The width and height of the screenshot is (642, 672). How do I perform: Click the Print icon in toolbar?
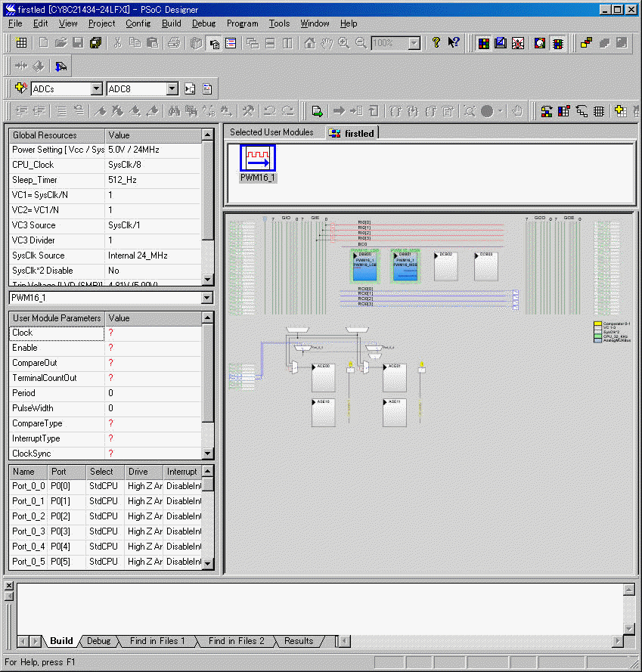tap(174, 43)
